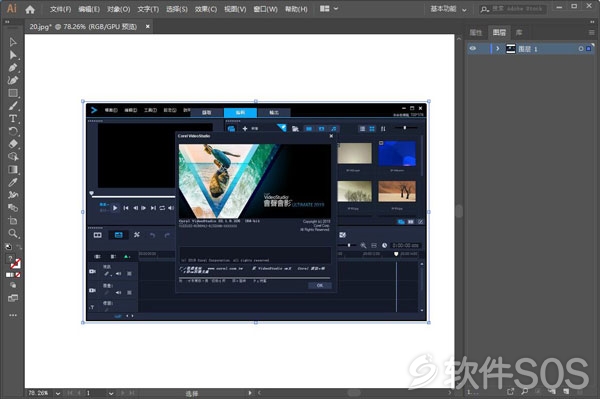Select the Paintbrush tool
The image size is (600, 399).
click(13, 106)
